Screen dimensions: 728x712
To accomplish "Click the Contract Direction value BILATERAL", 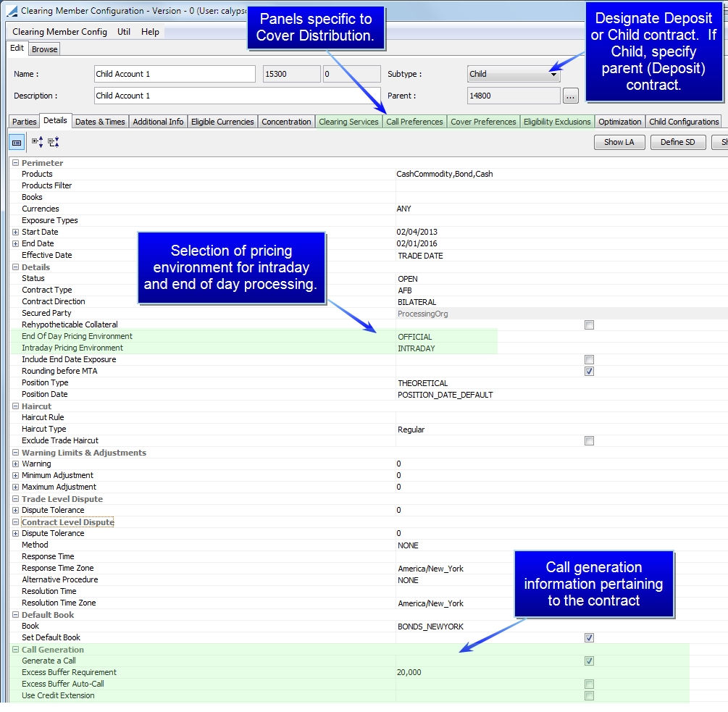I will (417, 302).
